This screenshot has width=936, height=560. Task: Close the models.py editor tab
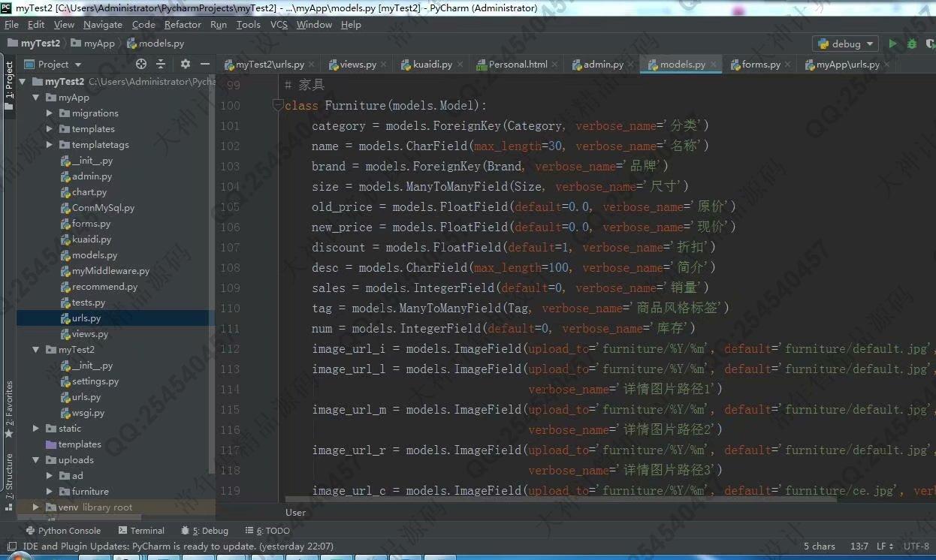click(x=713, y=65)
